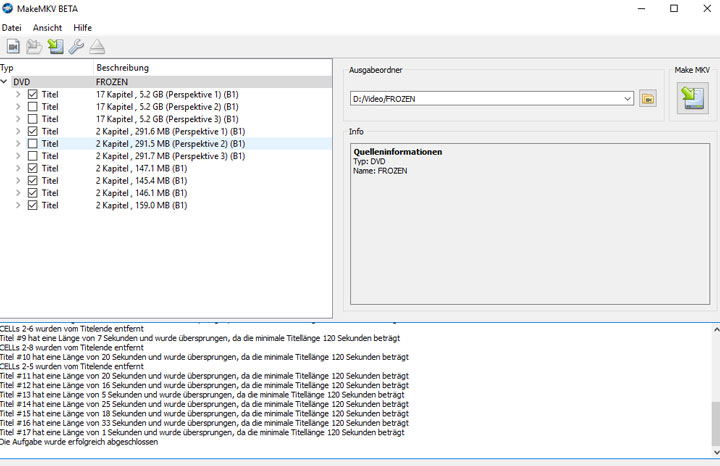Image resolution: width=720 pixels, height=466 pixels.
Task: Click 'Name: FROZEN' in the Info panel
Action: click(x=380, y=171)
